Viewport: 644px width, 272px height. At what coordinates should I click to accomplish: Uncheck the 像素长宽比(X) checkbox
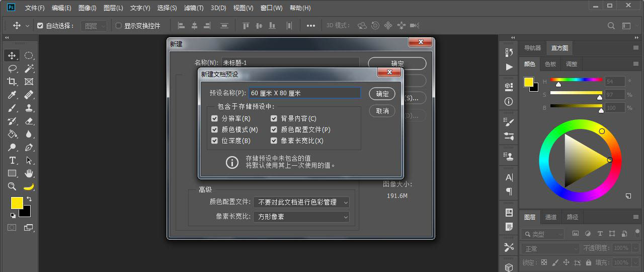point(274,141)
